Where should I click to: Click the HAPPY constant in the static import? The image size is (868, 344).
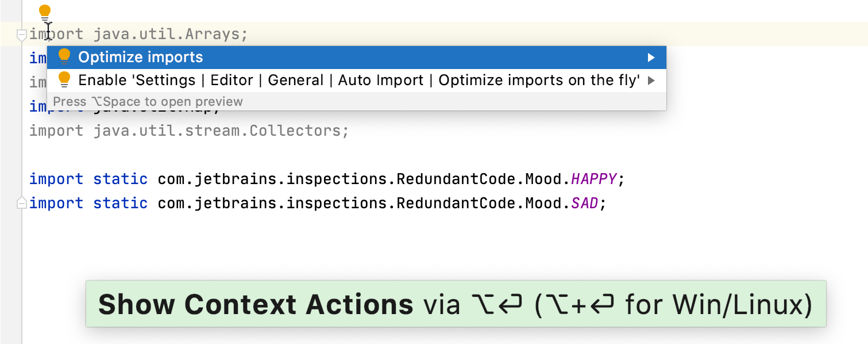pos(594,179)
